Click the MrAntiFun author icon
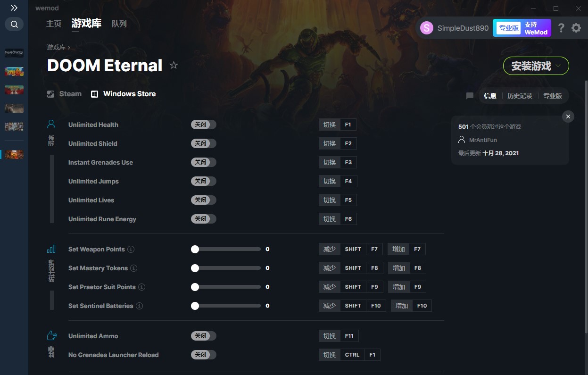The image size is (588, 375). click(x=462, y=140)
